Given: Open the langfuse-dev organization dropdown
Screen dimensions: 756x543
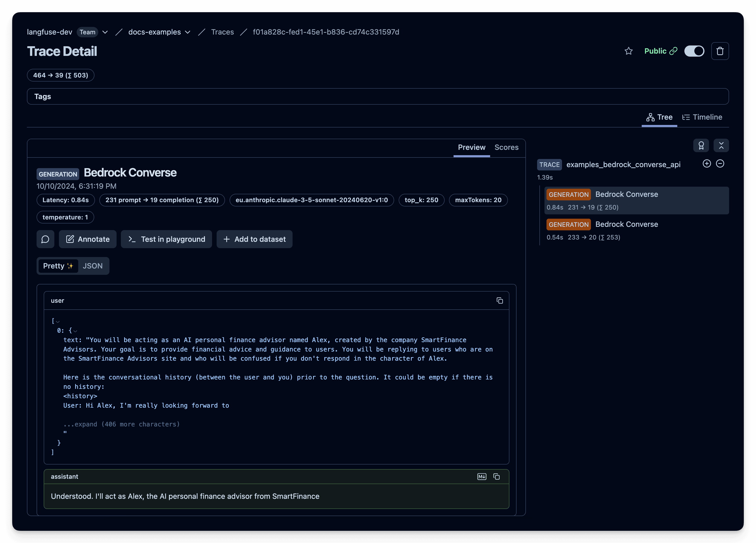Looking at the screenshot, I should [105, 32].
